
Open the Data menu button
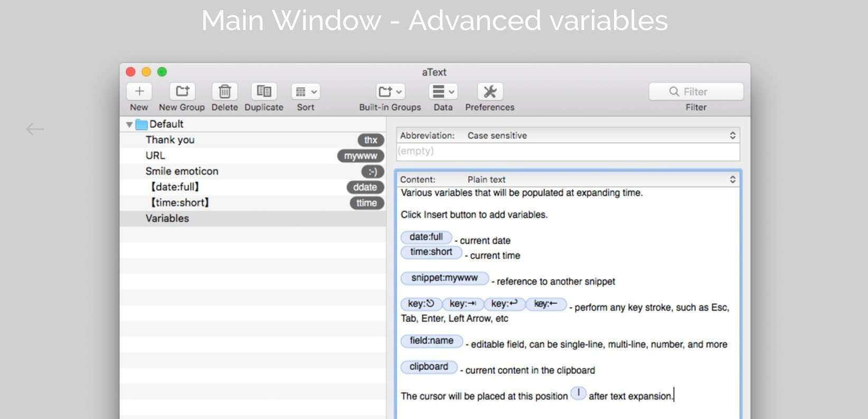point(443,91)
